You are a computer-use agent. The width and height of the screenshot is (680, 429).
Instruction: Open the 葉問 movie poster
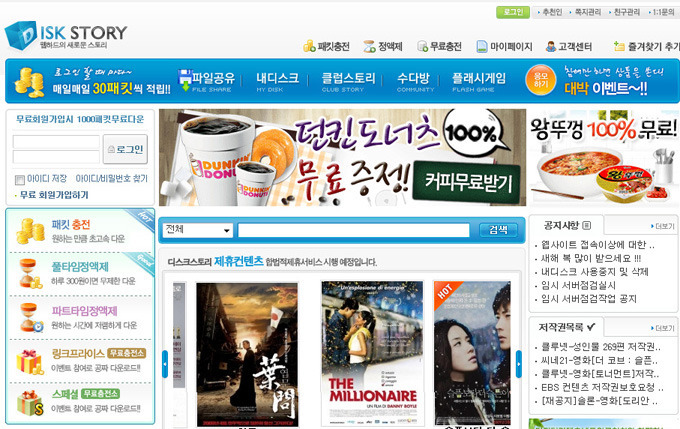[x=247, y=354]
